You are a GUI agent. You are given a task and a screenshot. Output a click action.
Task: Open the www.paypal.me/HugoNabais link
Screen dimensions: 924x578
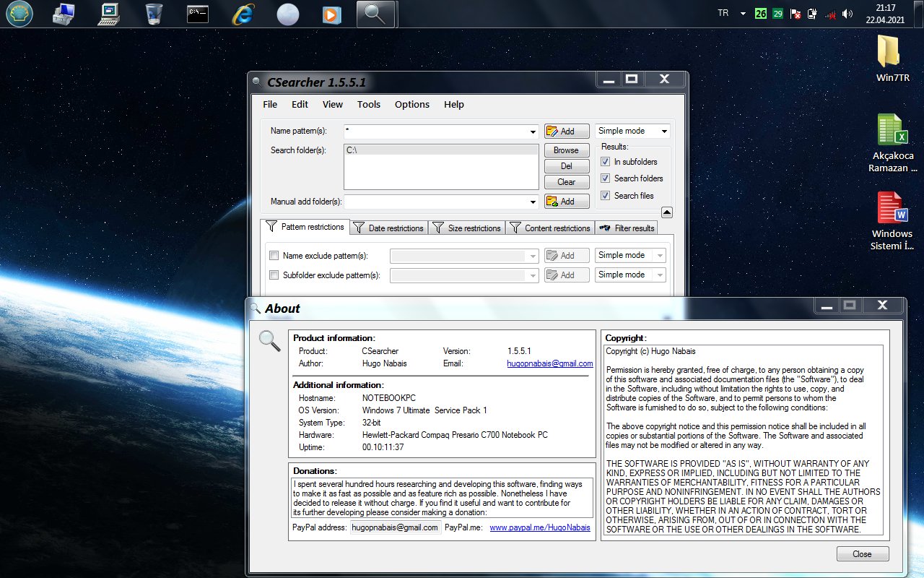pos(540,527)
